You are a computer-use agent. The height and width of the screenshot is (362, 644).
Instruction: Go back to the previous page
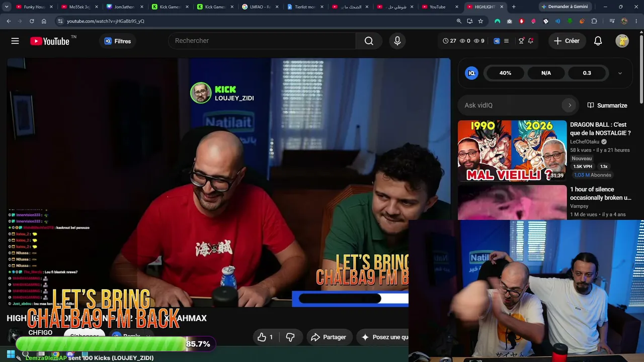click(x=9, y=21)
